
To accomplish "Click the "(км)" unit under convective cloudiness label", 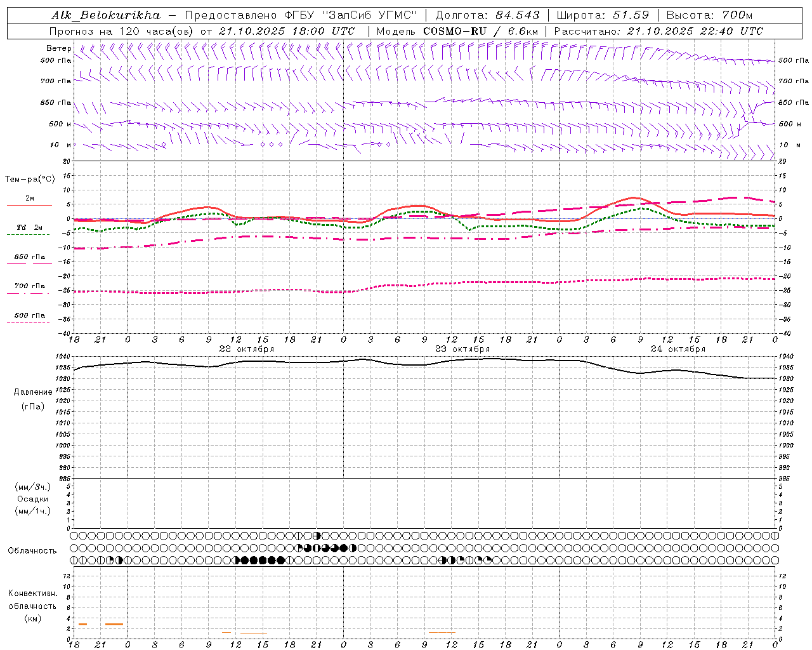I will click(x=32, y=618).
